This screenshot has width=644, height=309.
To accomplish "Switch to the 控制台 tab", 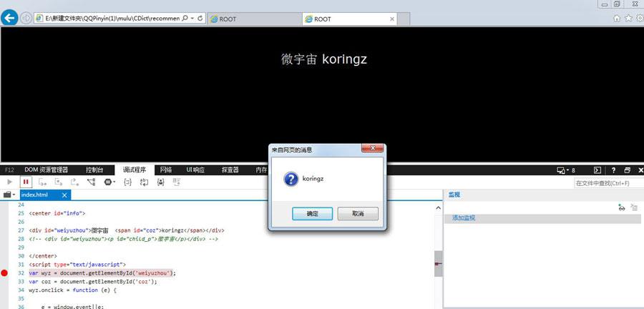I will (94, 170).
